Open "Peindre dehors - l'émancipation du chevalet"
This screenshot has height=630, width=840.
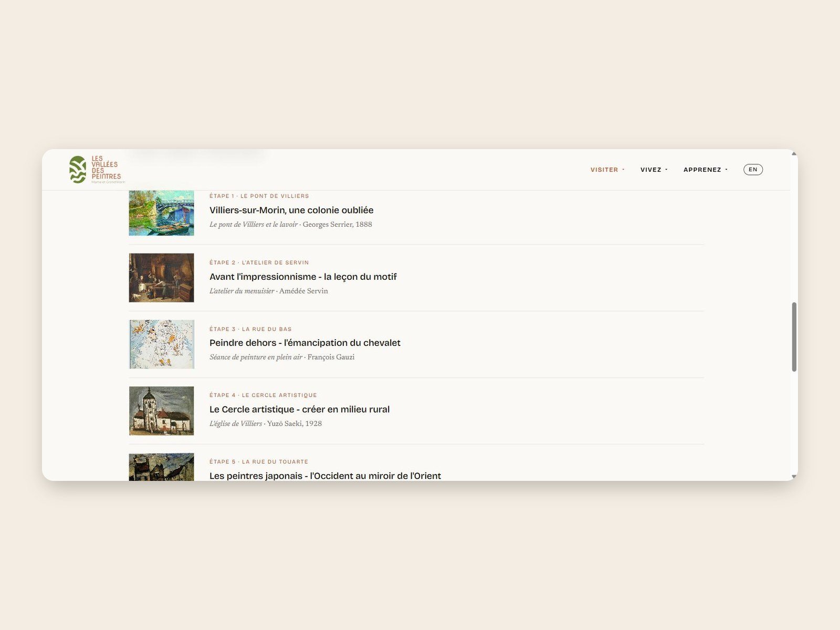(x=305, y=343)
